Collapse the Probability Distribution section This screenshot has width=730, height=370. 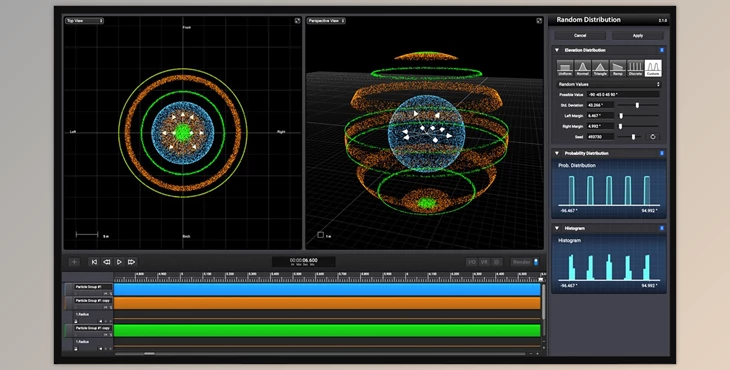pos(557,153)
